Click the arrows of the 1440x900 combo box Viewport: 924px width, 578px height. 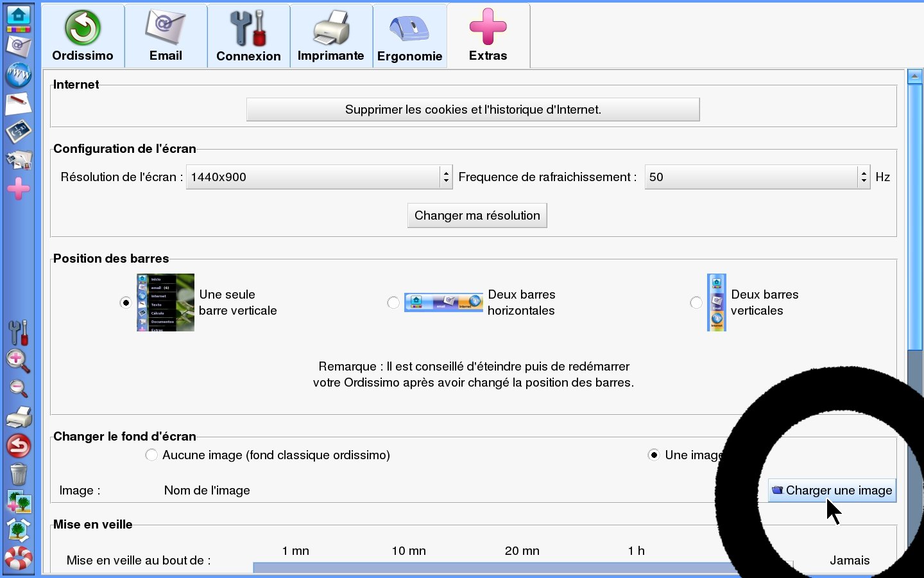tap(447, 177)
